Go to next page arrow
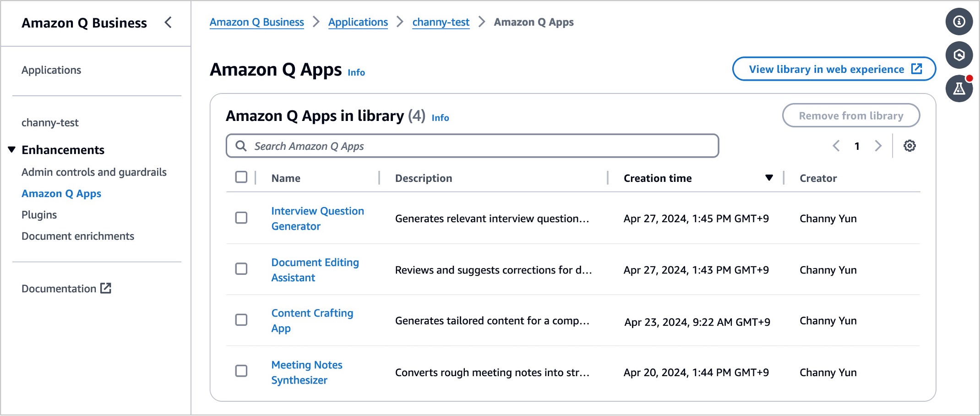The image size is (980, 416). click(x=878, y=146)
